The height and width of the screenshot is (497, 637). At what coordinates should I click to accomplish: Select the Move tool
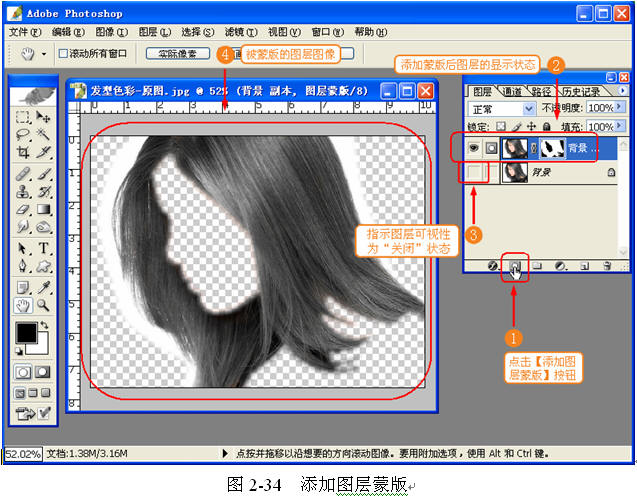click(43, 117)
